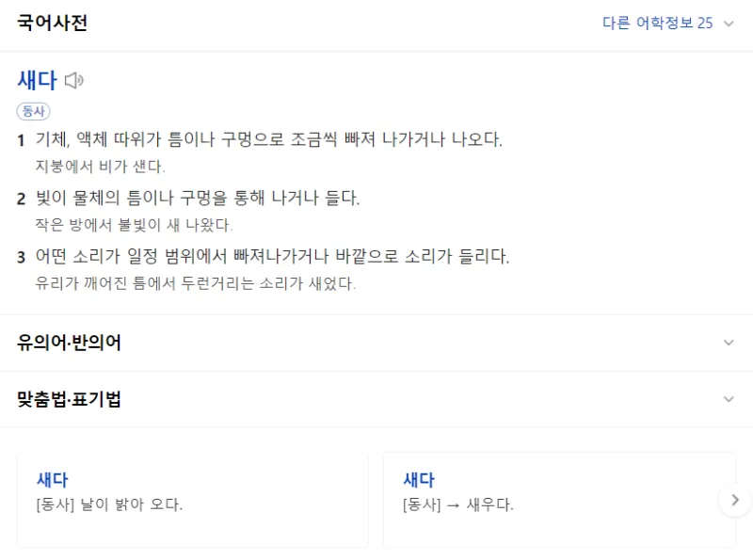This screenshot has height=560, width=753.
Task: Click the 국어사전 title
Action: 53,22
